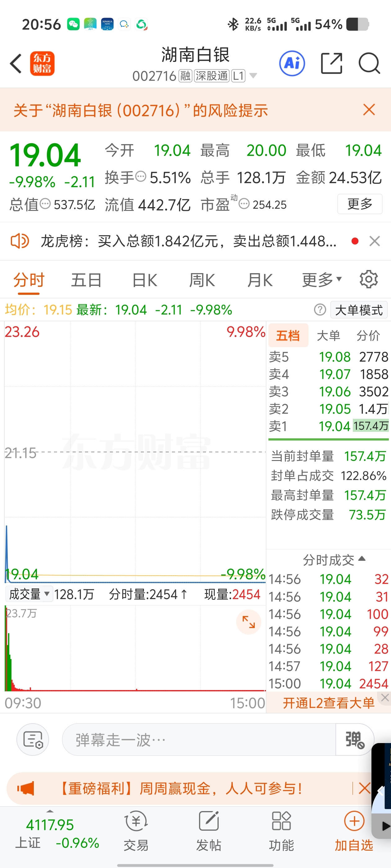The width and height of the screenshot is (391, 868).
Task: Dismiss the 龙虎榜 news ticker
Action: point(375,241)
